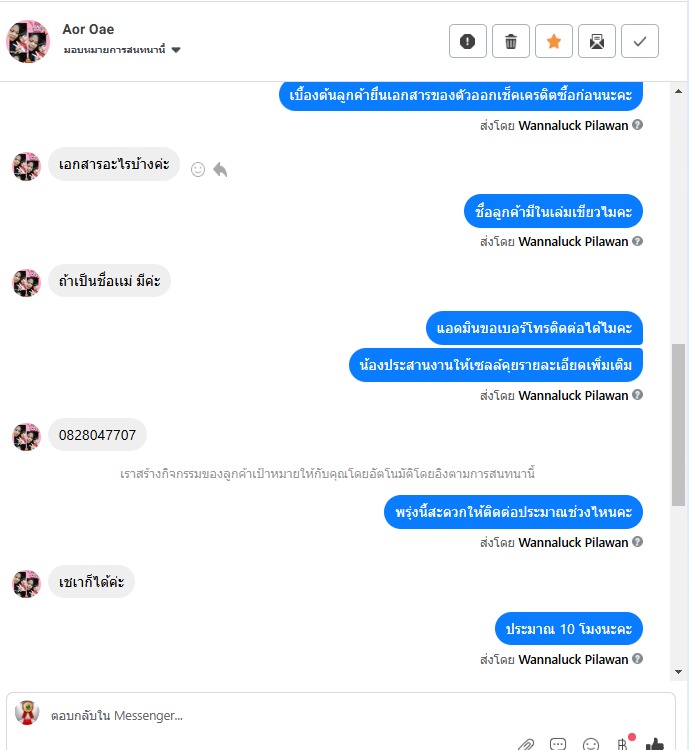The height and width of the screenshot is (750, 689).
Task: Open Aor Oae profile name
Action: [x=88, y=29]
